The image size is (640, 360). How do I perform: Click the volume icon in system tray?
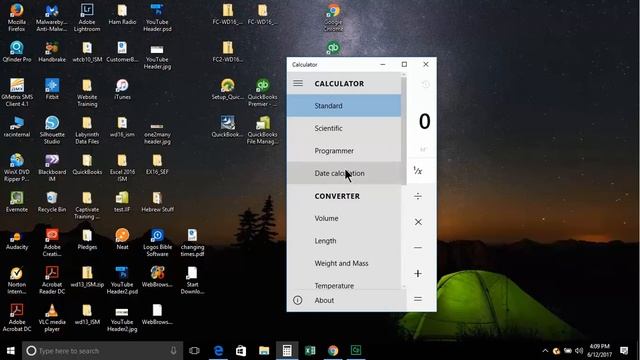coord(579,351)
